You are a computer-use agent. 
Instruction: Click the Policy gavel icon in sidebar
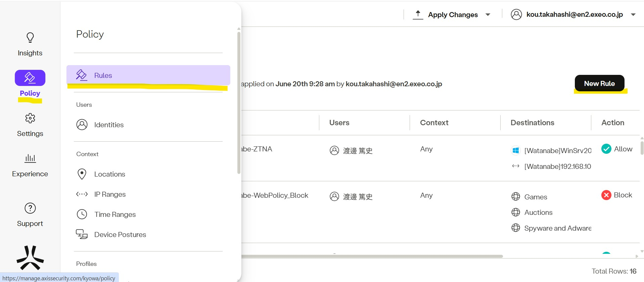(30, 78)
